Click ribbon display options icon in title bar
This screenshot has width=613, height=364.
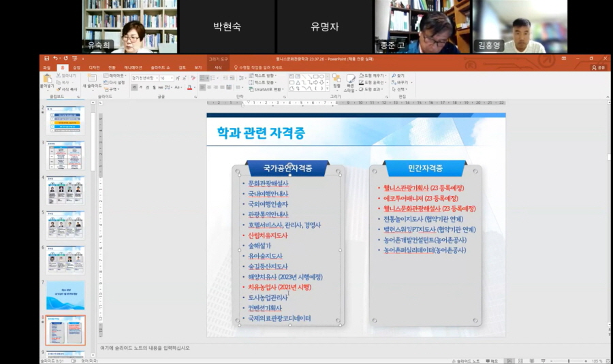(x=564, y=59)
